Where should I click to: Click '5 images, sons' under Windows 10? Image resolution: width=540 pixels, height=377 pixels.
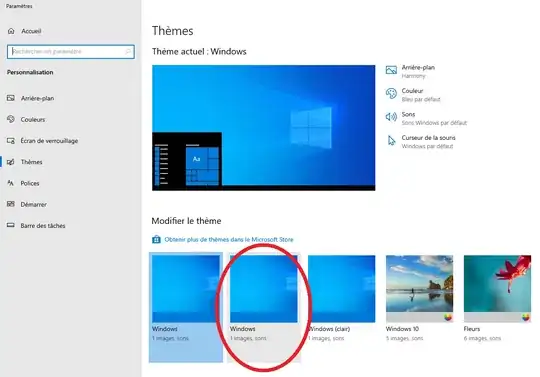coord(404,338)
